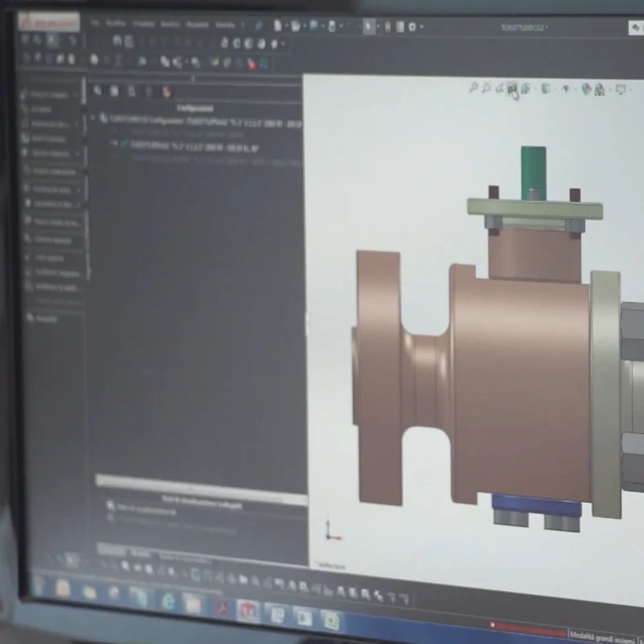Open Internet Explorer from the taskbar
This screenshot has width=644, height=644.
point(168,602)
